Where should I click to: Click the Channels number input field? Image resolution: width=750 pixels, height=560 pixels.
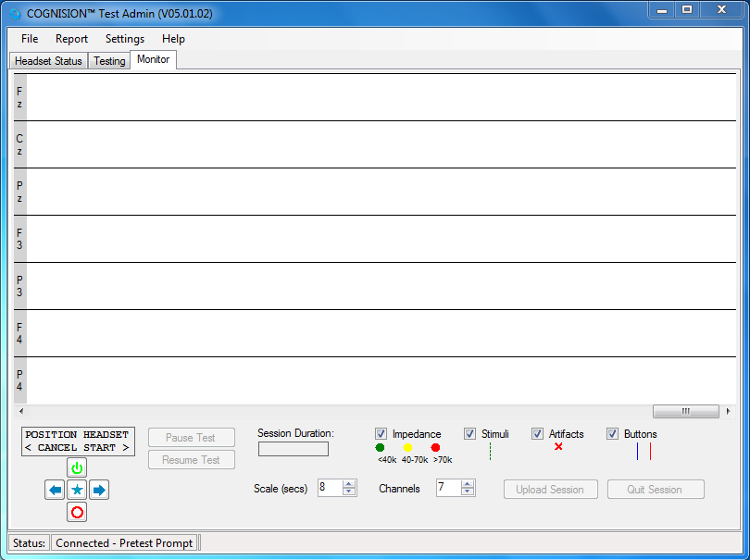point(448,488)
